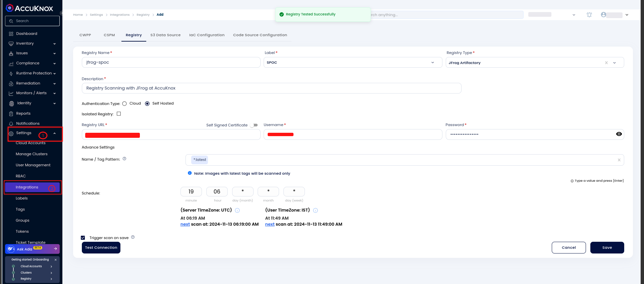Viewport: 644px width, 284px height.
Task: Open the RBAC settings item
Action: click(21, 176)
